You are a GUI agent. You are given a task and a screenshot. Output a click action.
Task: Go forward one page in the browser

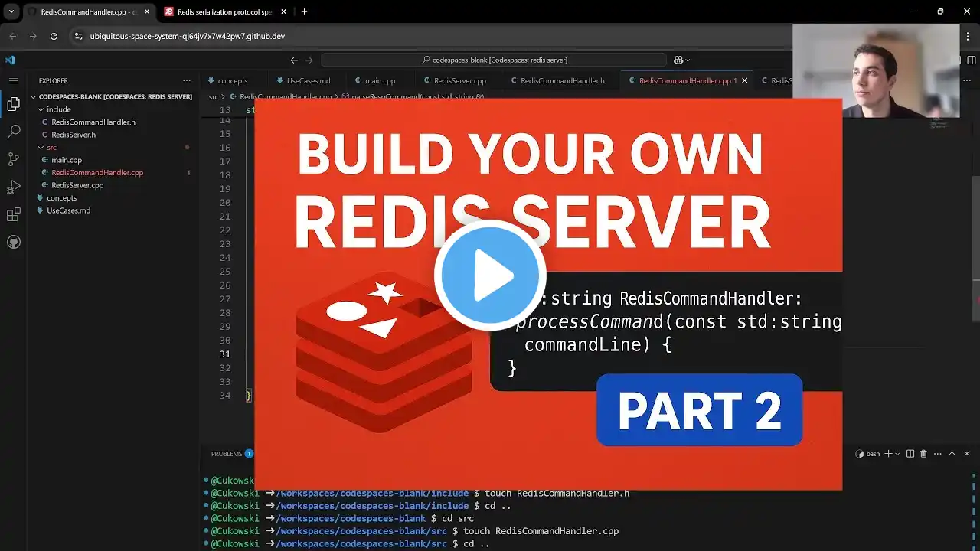tap(33, 36)
